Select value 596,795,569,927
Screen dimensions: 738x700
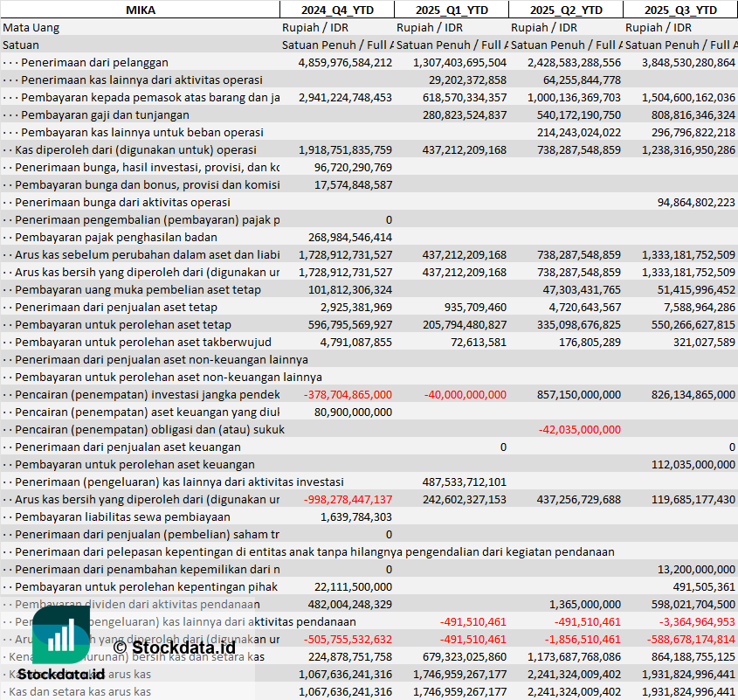350,324
